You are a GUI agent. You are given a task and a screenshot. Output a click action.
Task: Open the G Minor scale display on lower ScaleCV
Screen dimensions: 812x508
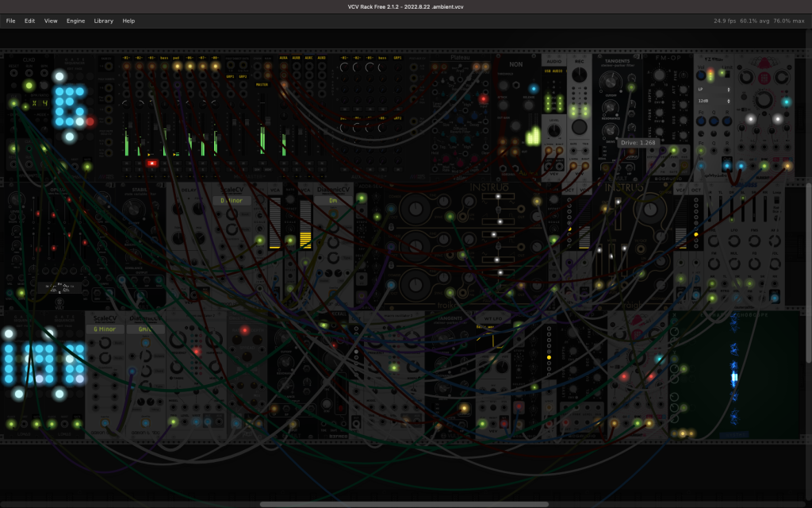(105, 329)
